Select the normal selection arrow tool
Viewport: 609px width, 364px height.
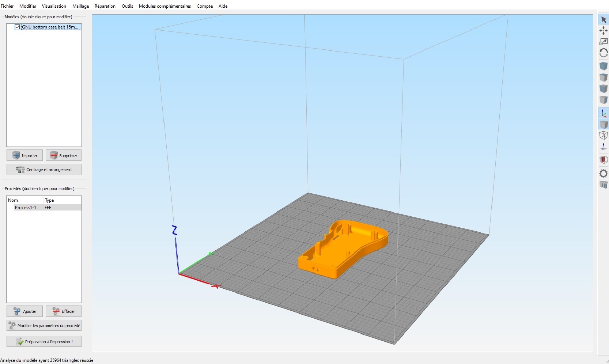point(604,20)
